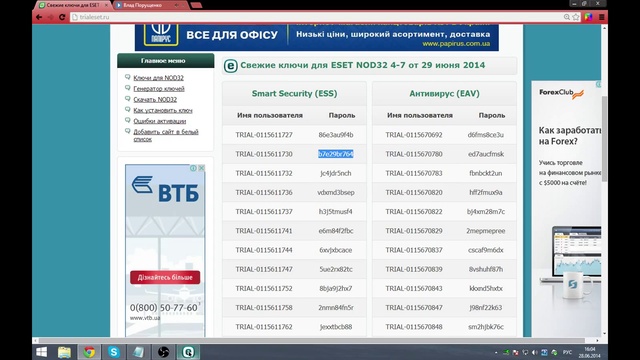The width and height of the screenshot is (640, 360).
Task: Open the OBS recorder icon in the taskbar
Action: coord(163,352)
